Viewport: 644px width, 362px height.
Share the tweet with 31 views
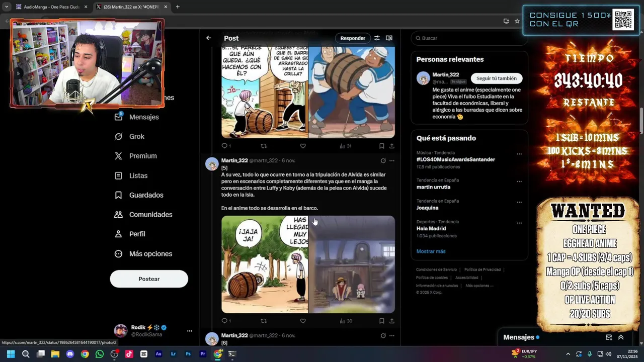[391, 146]
